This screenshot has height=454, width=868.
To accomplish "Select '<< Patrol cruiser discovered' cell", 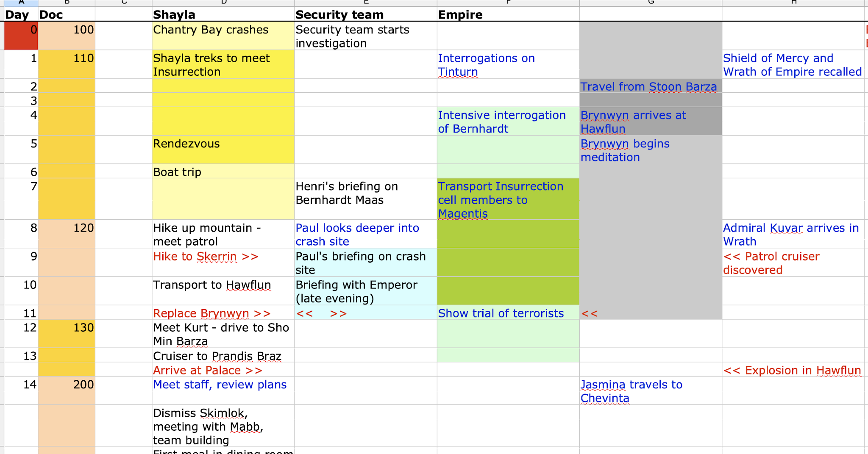I will coord(793,262).
